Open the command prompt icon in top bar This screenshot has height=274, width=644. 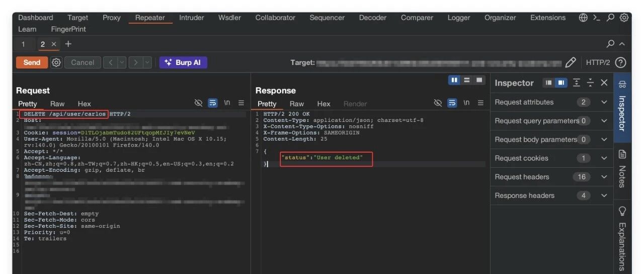pos(597,18)
